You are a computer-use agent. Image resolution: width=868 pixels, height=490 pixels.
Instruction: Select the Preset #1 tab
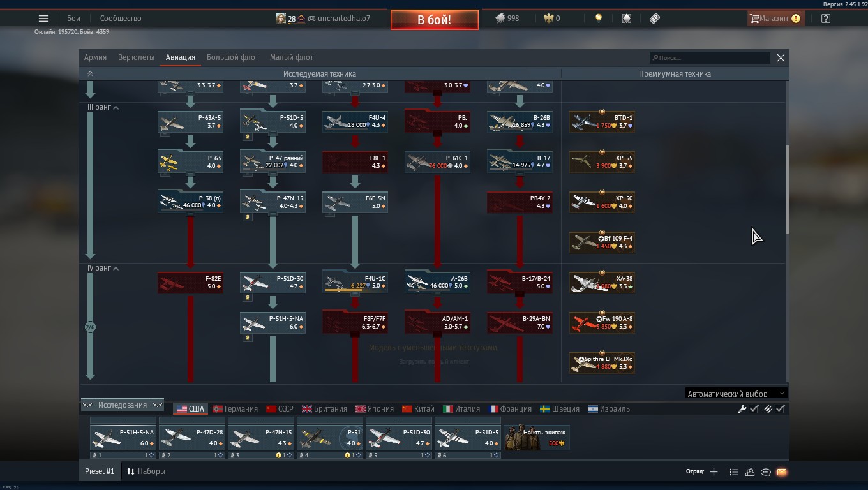click(100, 471)
